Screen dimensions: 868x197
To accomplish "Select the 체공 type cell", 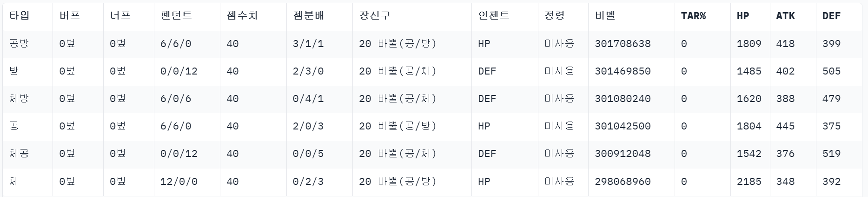I will tap(19, 154).
